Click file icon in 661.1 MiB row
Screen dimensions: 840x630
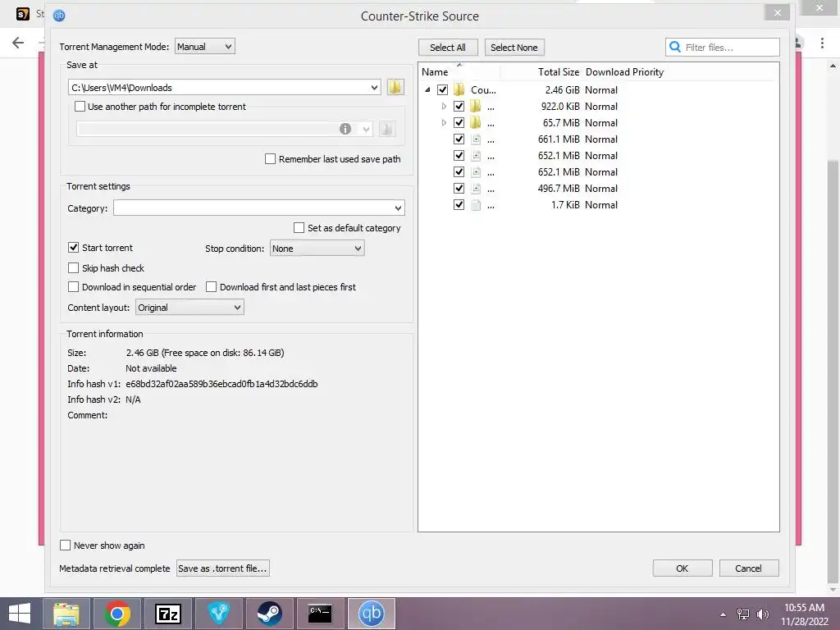(x=476, y=139)
